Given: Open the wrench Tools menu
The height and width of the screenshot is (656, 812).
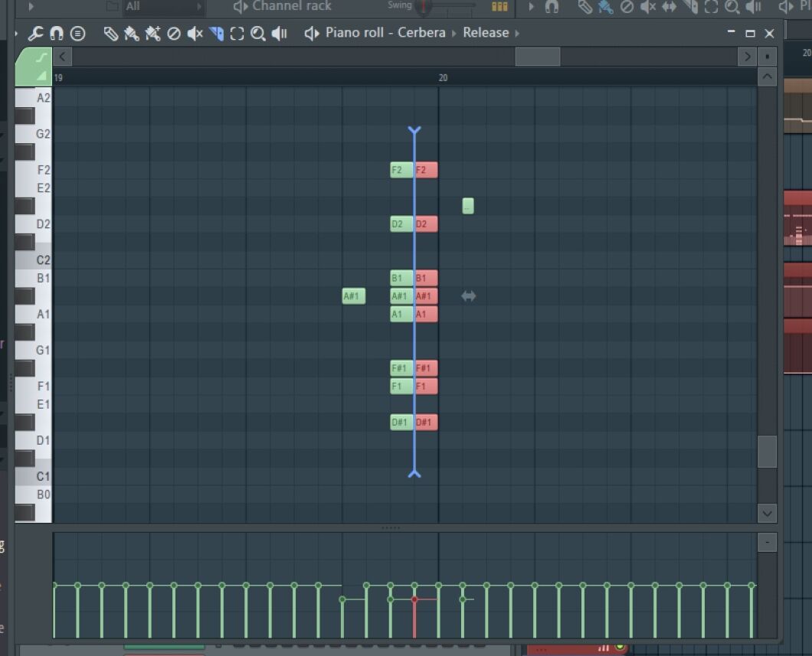Looking at the screenshot, I should tap(35, 34).
